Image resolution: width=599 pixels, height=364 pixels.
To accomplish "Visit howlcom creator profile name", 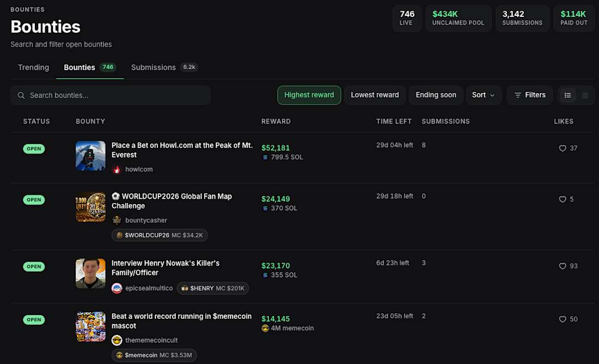I will tap(139, 169).
